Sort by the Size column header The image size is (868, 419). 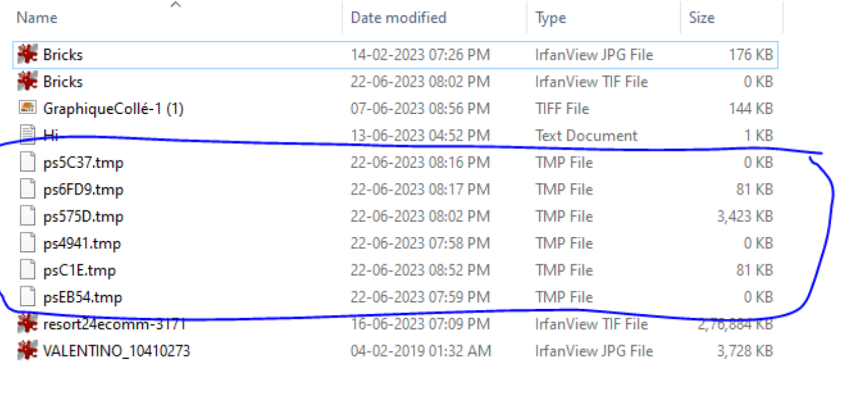click(701, 18)
